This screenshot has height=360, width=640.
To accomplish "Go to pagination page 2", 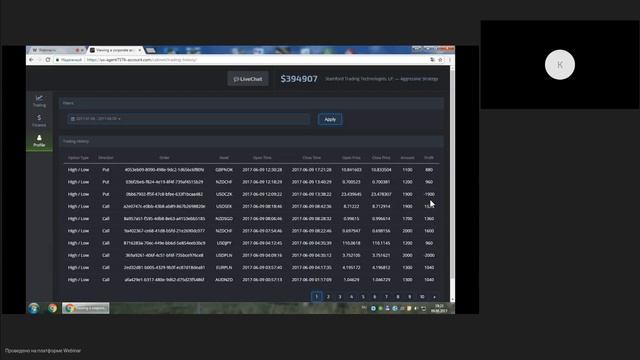I will 328,297.
